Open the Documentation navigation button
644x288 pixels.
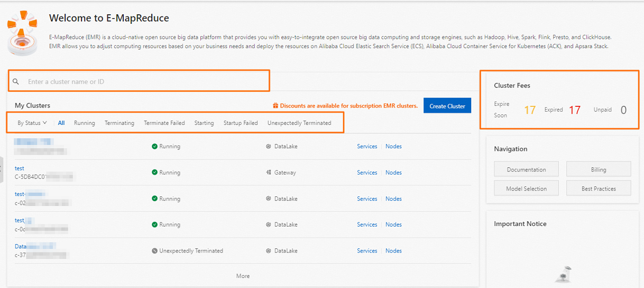pyautogui.click(x=526, y=169)
